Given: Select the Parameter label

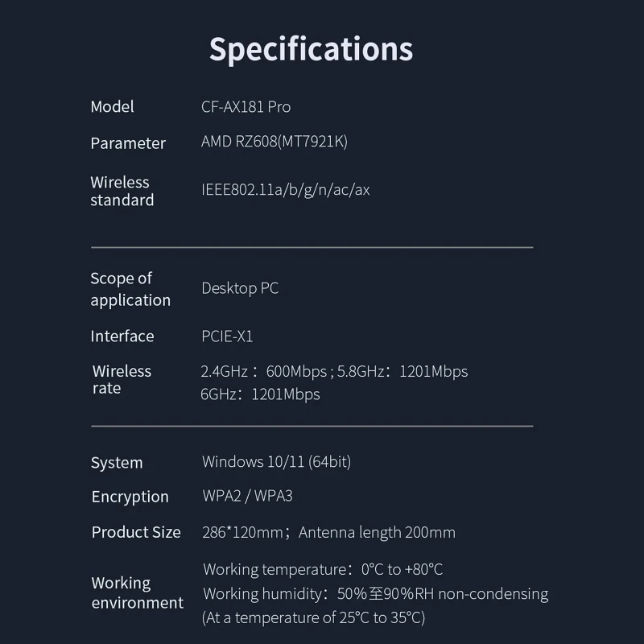Looking at the screenshot, I should coord(127,143).
